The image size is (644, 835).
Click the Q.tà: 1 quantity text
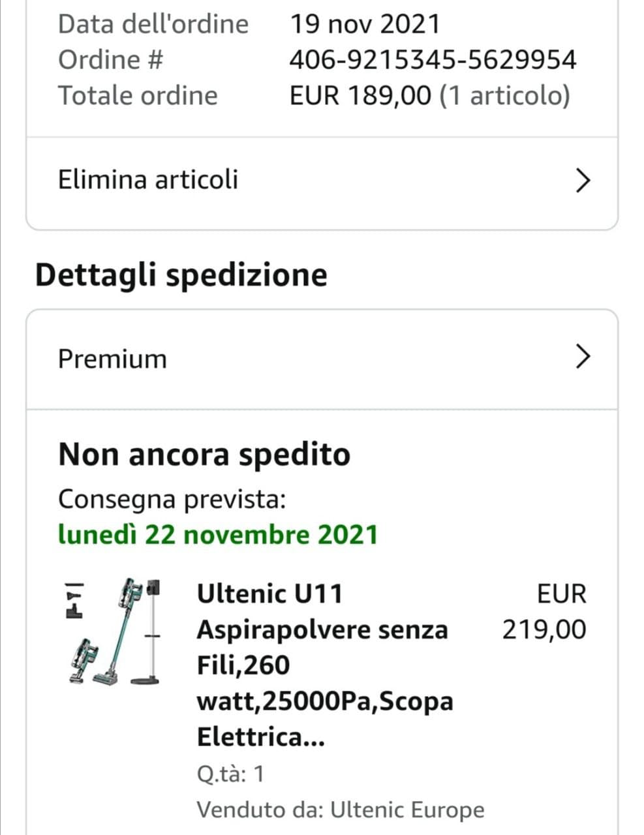coord(231,774)
